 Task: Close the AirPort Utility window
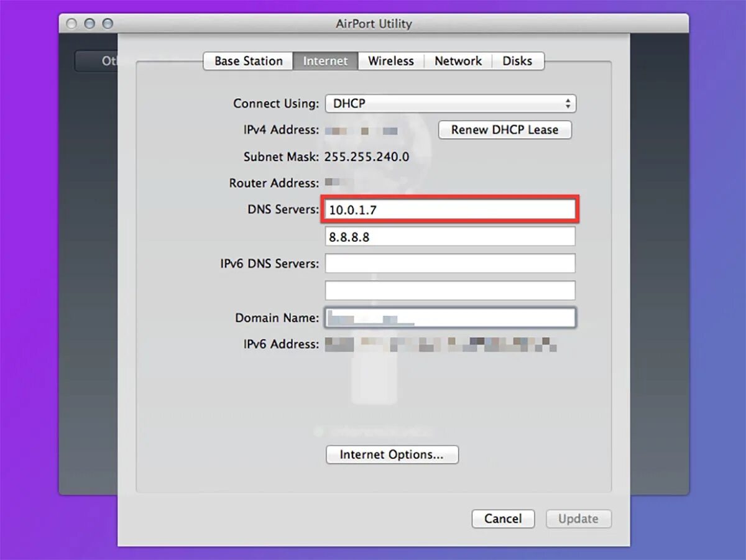(x=71, y=24)
